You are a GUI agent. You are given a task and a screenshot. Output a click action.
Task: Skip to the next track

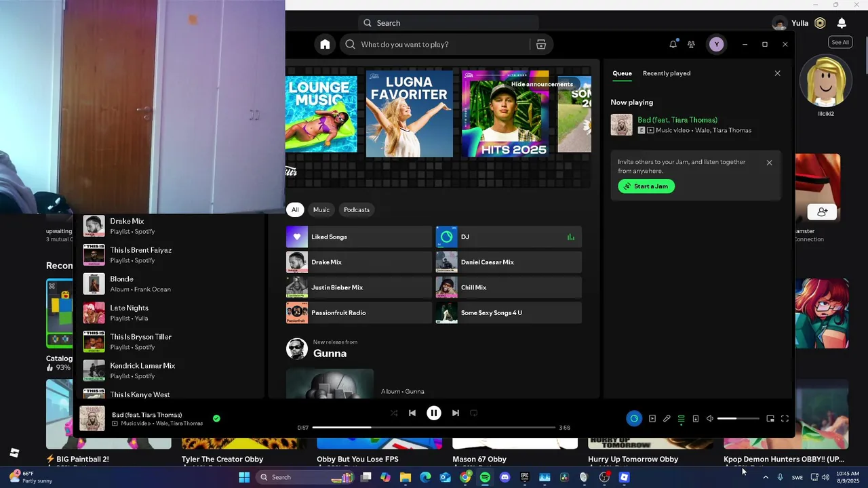click(x=456, y=413)
